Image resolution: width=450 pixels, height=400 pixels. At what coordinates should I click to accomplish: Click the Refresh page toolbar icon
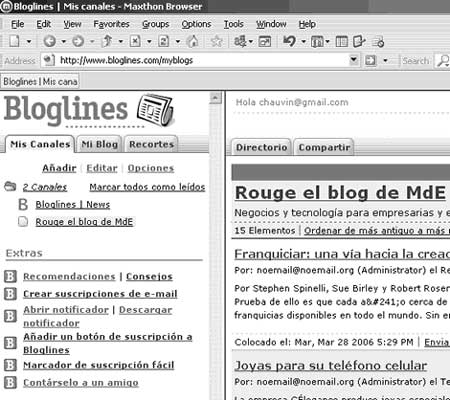164,41
